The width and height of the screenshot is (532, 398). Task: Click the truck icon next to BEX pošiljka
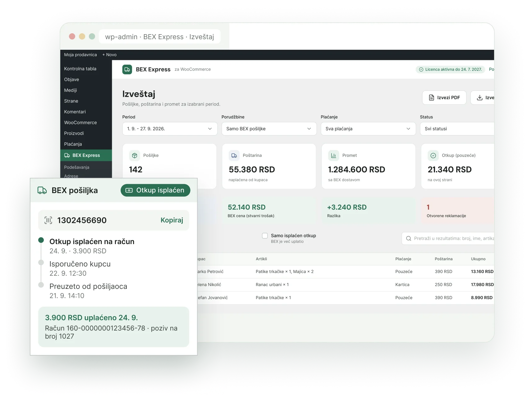(42, 190)
